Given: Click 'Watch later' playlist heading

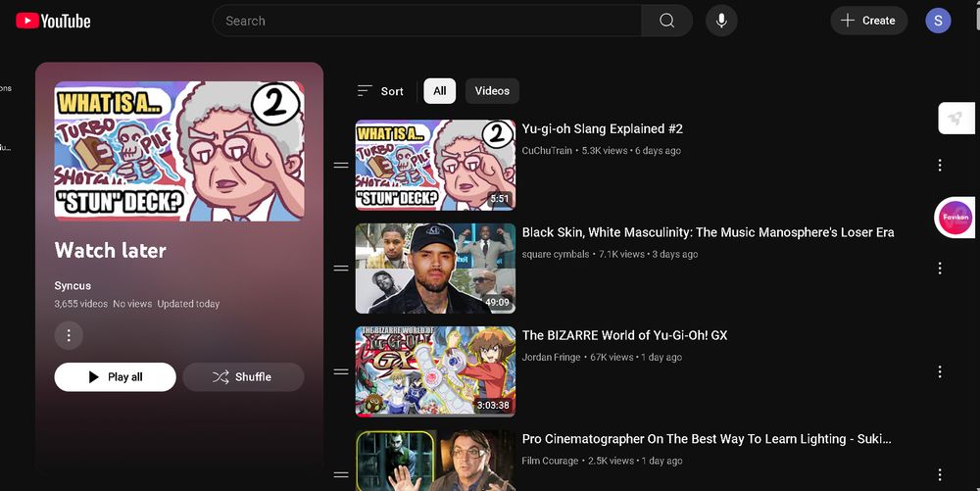Looking at the screenshot, I should pyautogui.click(x=110, y=251).
